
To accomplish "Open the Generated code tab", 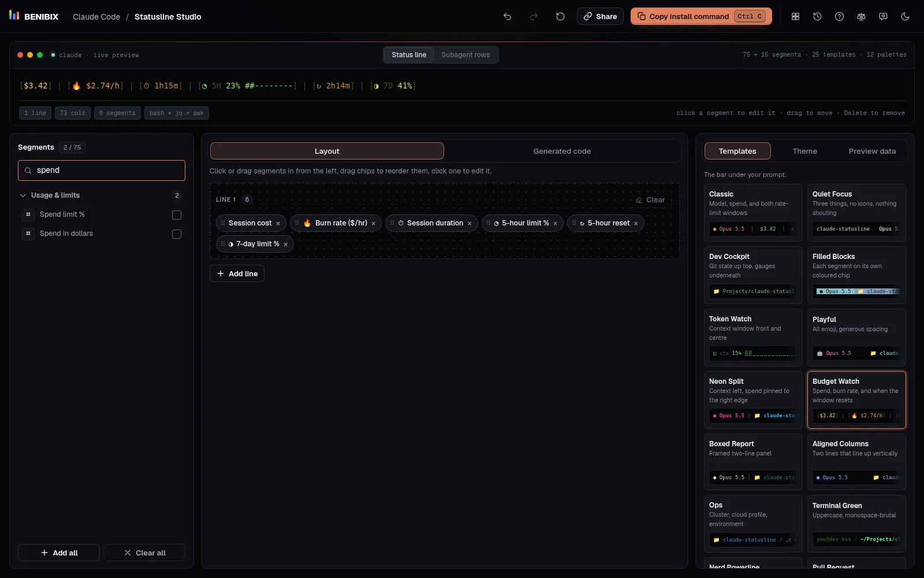I will tap(562, 151).
